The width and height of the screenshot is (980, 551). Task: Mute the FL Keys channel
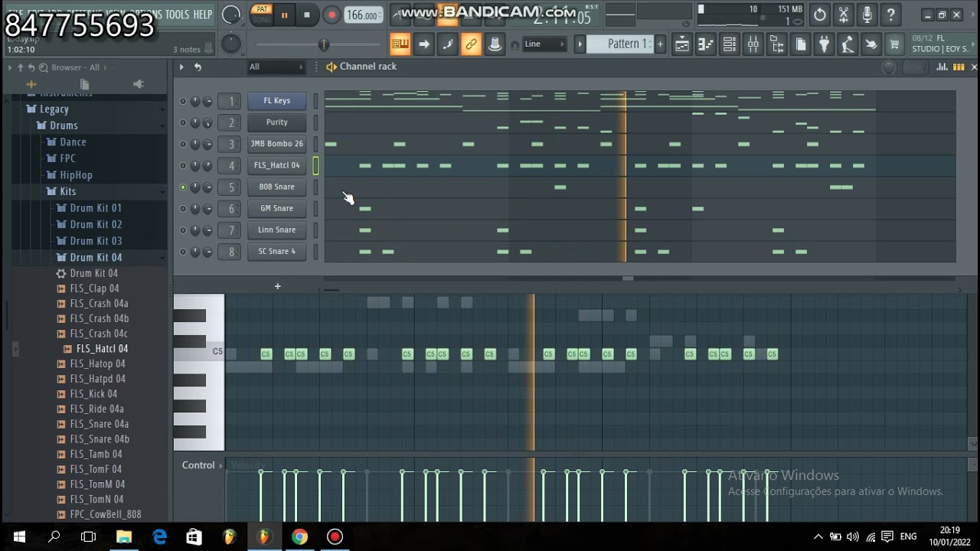pos(183,101)
